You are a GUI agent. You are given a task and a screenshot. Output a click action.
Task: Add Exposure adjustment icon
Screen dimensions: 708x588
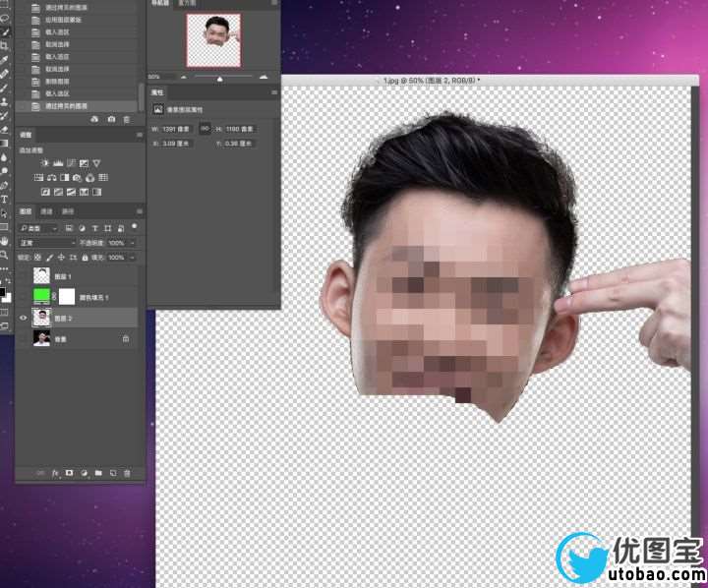84,163
